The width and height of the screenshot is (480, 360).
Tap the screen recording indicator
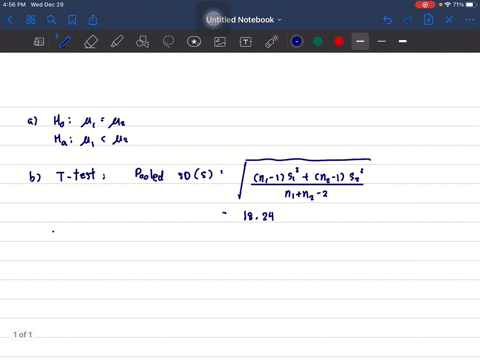coord(425,5)
